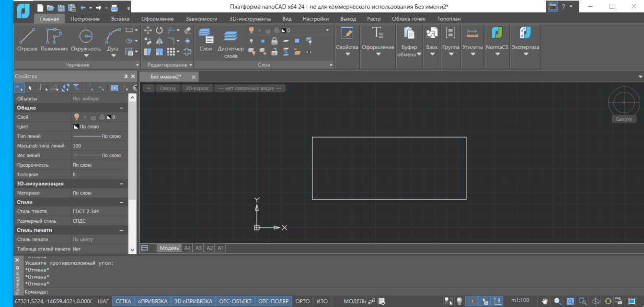Close the Без имени2 document tab
This screenshot has height=307, width=644.
[193, 77]
